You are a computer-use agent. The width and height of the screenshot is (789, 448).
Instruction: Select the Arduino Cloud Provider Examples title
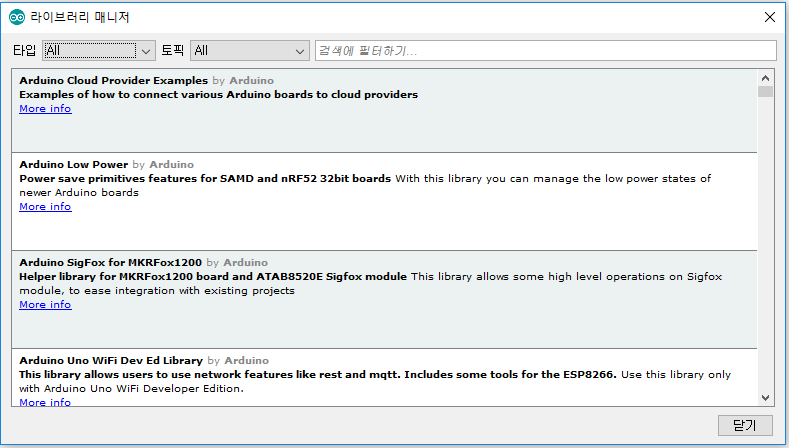coord(114,81)
